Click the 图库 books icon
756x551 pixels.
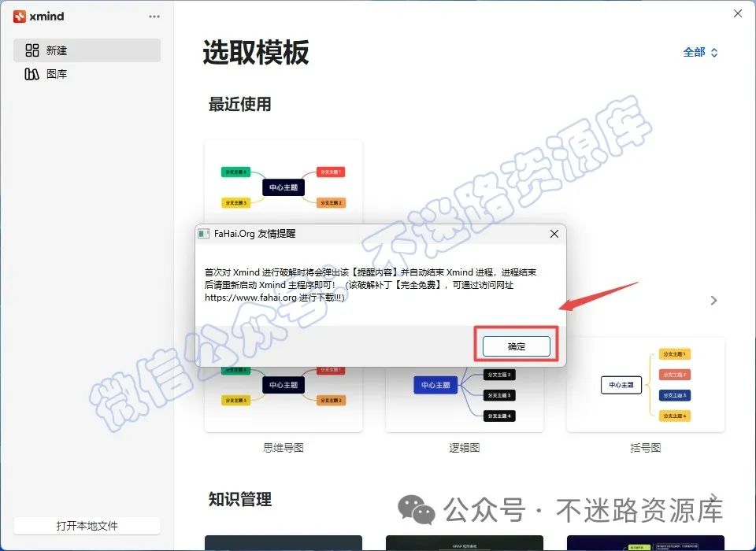[x=31, y=74]
